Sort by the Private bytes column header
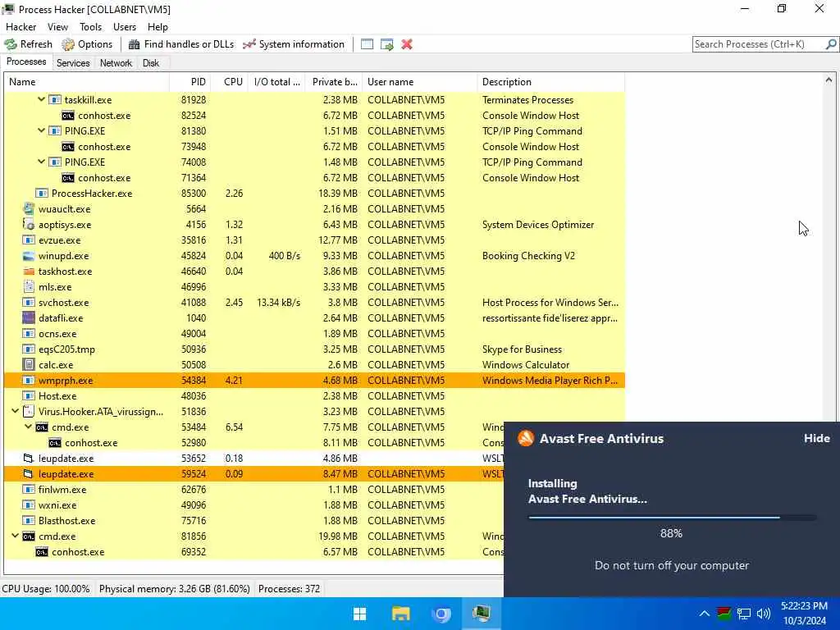This screenshot has height=630, width=840. pos(334,82)
